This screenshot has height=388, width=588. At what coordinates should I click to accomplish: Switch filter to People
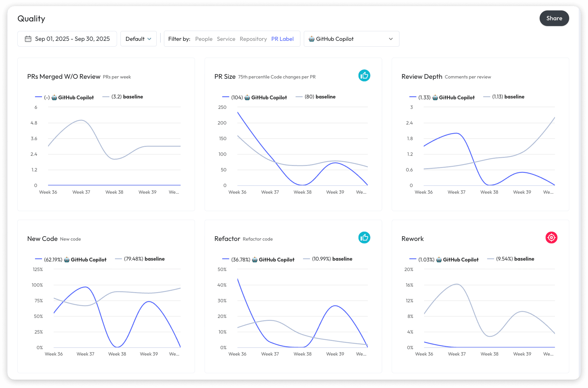pyautogui.click(x=204, y=39)
